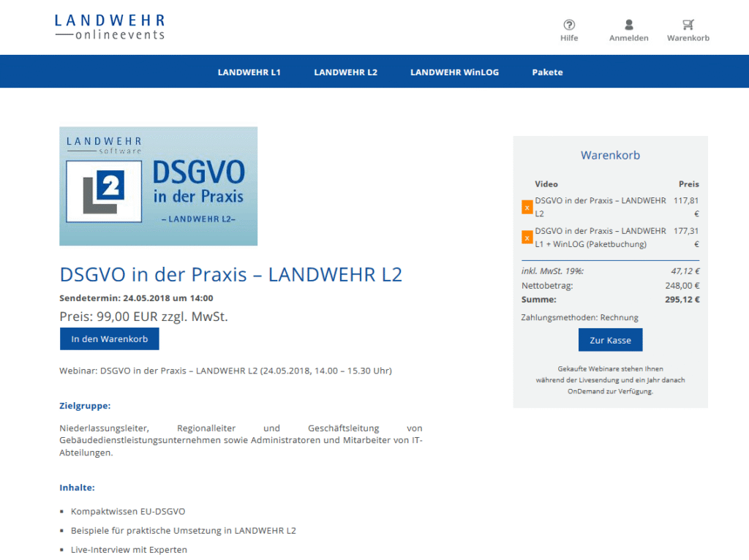The image size is (749, 560).
Task: Open the Warenkorb cart icon in header
Action: tap(688, 25)
